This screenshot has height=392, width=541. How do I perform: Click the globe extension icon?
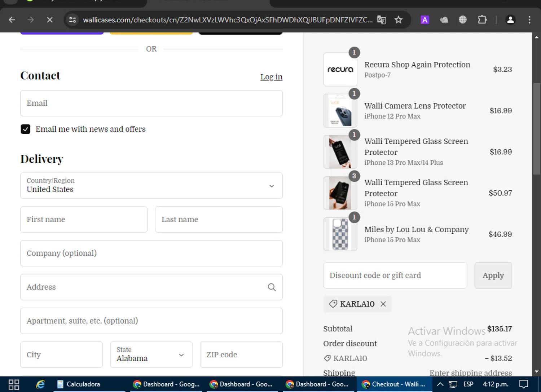463,20
